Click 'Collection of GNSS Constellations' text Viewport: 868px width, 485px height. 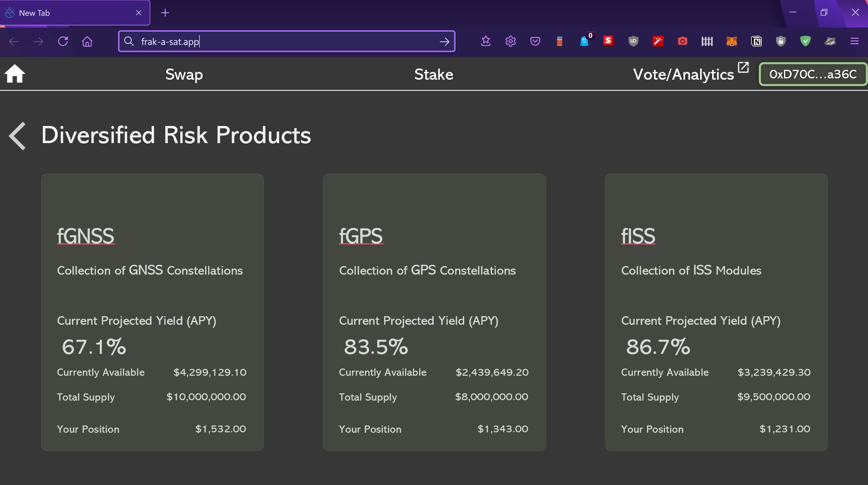(150, 270)
